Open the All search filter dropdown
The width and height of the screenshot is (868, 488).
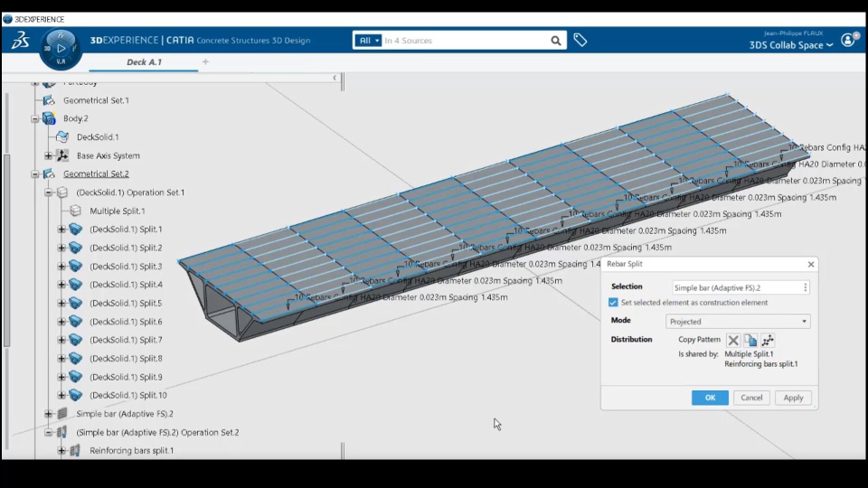click(368, 41)
